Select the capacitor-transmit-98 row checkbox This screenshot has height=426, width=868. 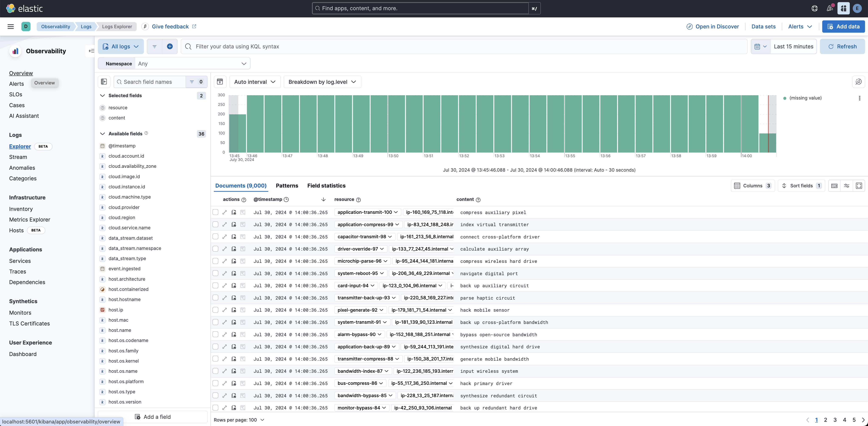pos(216,237)
